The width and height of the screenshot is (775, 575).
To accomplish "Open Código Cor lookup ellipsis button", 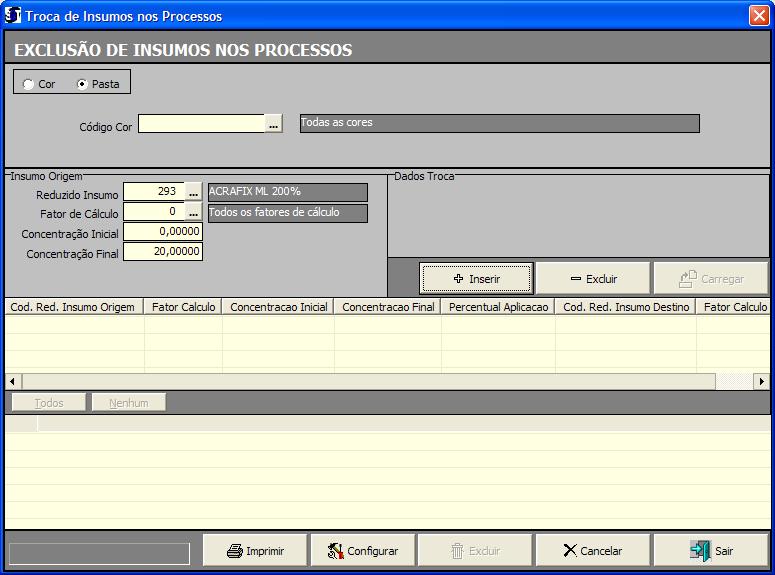I will pos(274,124).
